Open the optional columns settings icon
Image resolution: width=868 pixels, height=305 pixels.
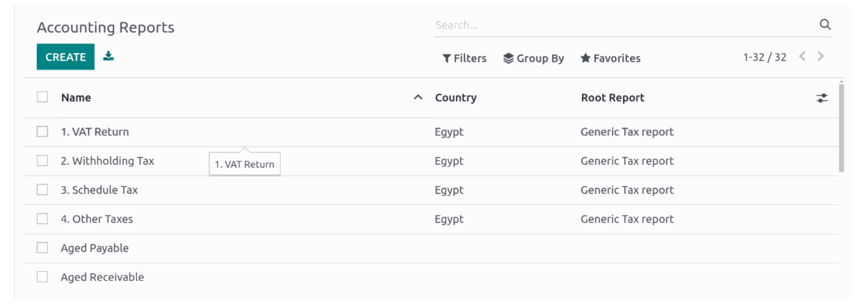(822, 98)
